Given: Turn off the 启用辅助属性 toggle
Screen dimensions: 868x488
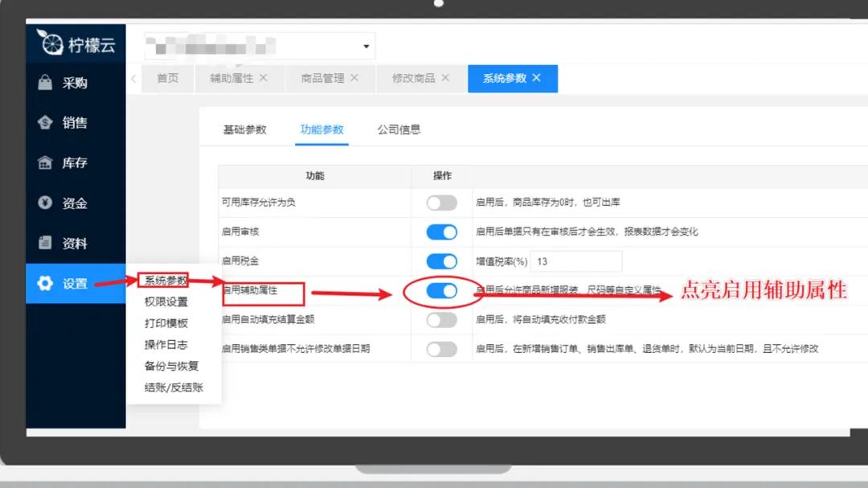Looking at the screenshot, I should 441,291.
